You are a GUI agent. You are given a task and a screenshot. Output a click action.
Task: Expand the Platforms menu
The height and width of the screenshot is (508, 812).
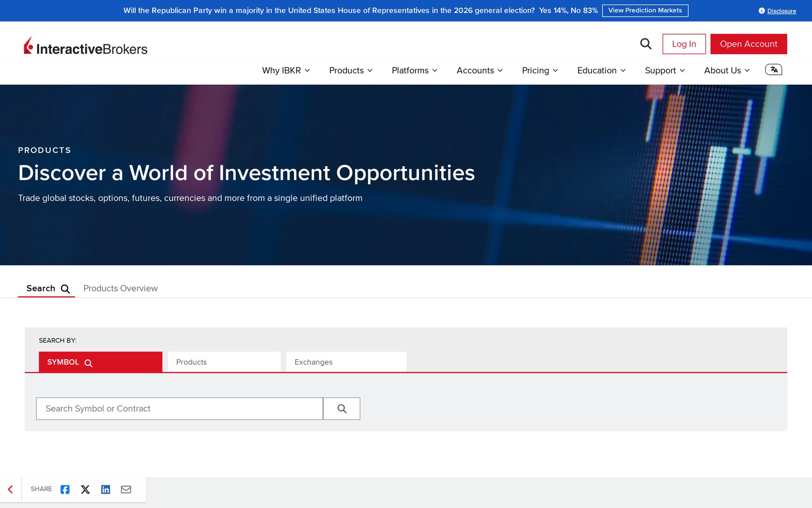click(x=414, y=70)
